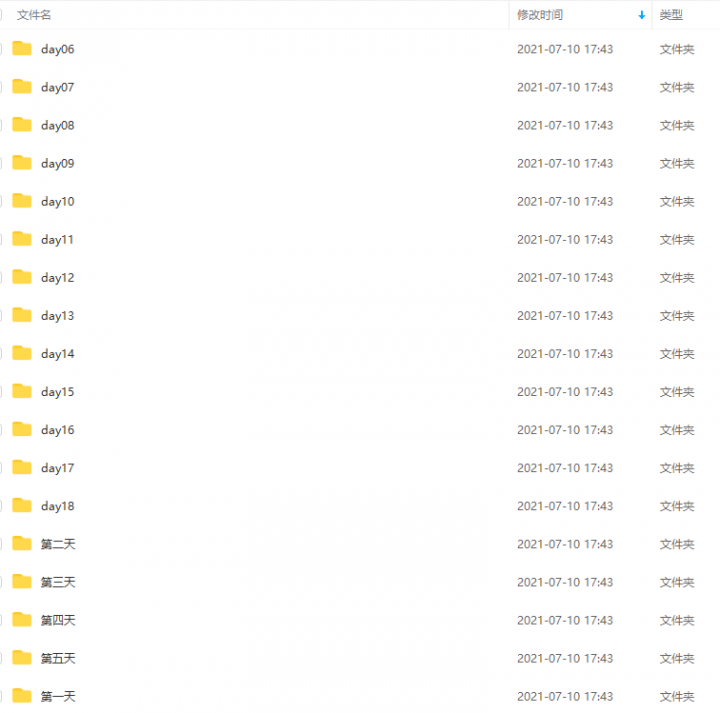Tick the checkbox beside day07

[0, 87]
